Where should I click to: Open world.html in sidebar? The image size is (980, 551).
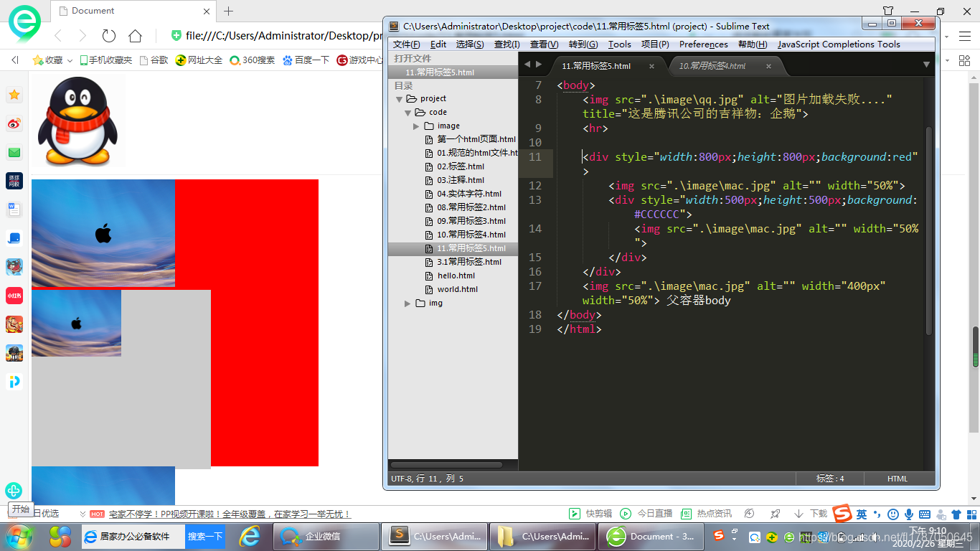pos(457,289)
